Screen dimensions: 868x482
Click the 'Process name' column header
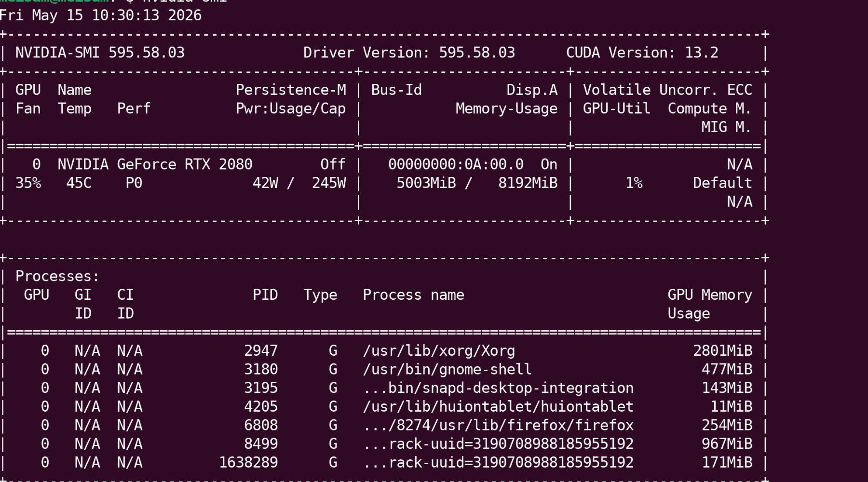414,295
